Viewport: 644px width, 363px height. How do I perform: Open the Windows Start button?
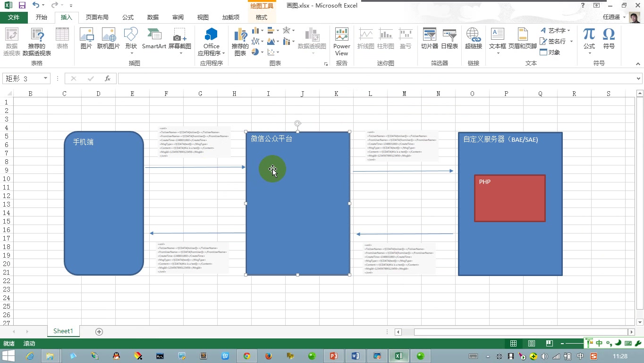pyautogui.click(x=8, y=356)
